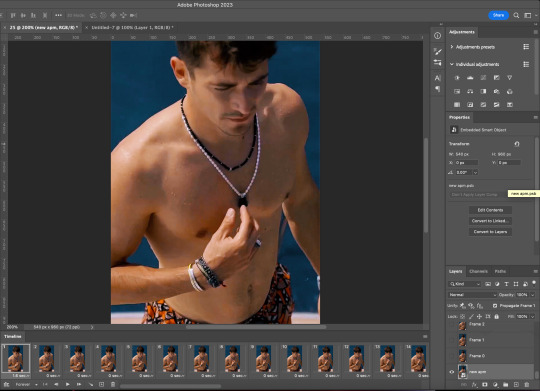Click the X position input field
540x391 pixels.
pyautogui.click(x=466, y=163)
